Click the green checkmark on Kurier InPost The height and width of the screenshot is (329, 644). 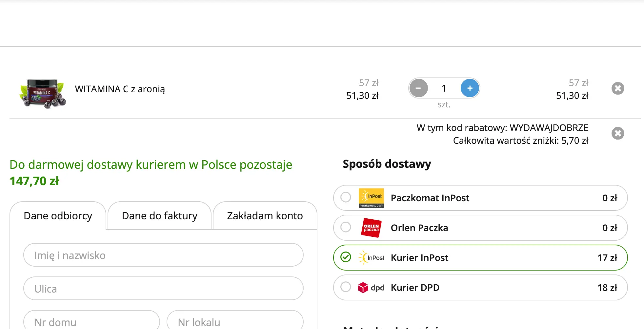[346, 257]
